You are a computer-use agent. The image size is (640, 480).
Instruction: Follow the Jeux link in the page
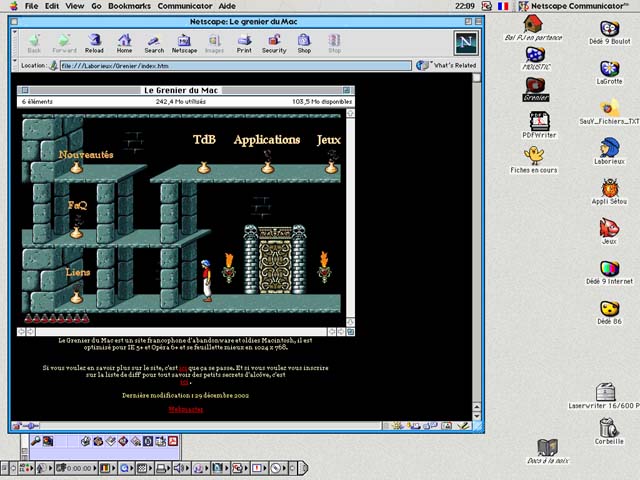click(329, 140)
